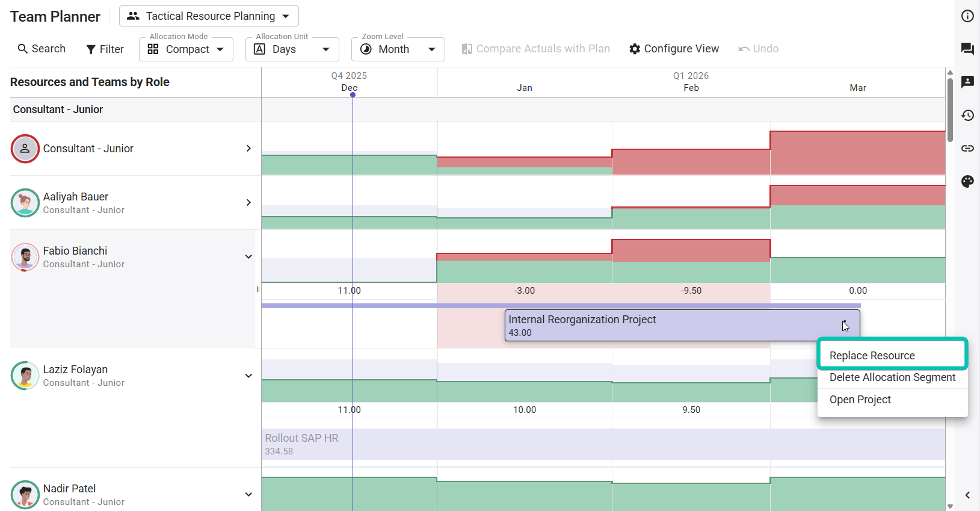Click the Rollout SAP HR allocation bar
The width and height of the screenshot is (980, 511).
[x=603, y=444]
